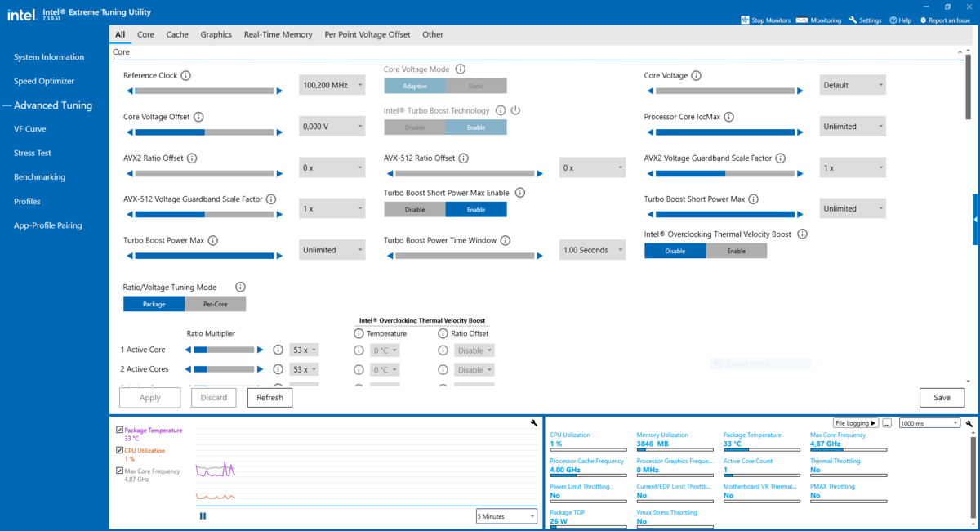Open Settings in the title bar

point(865,20)
